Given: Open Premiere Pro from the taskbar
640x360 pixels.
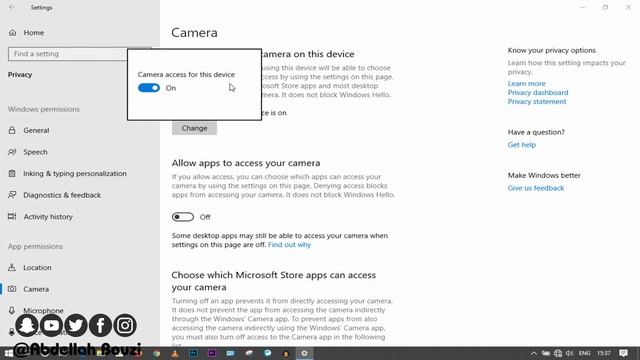Looking at the screenshot, I should click(x=212, y=353).
